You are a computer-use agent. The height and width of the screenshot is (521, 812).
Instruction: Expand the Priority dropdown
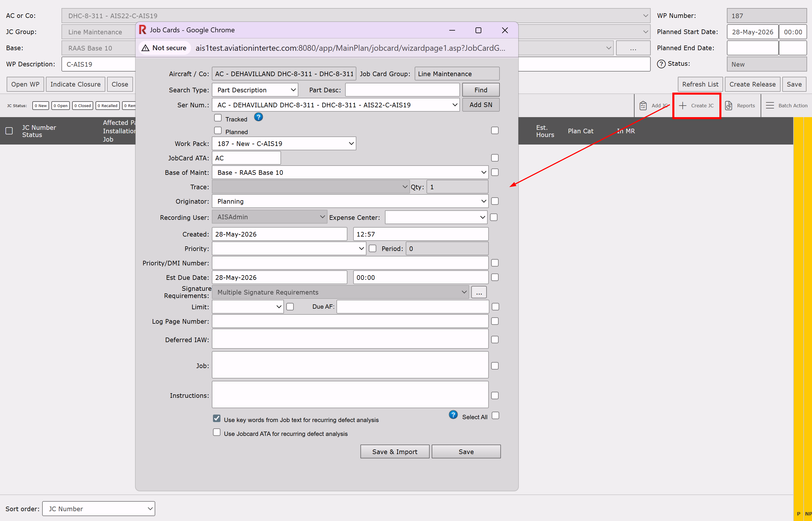(x=289, y=249)
